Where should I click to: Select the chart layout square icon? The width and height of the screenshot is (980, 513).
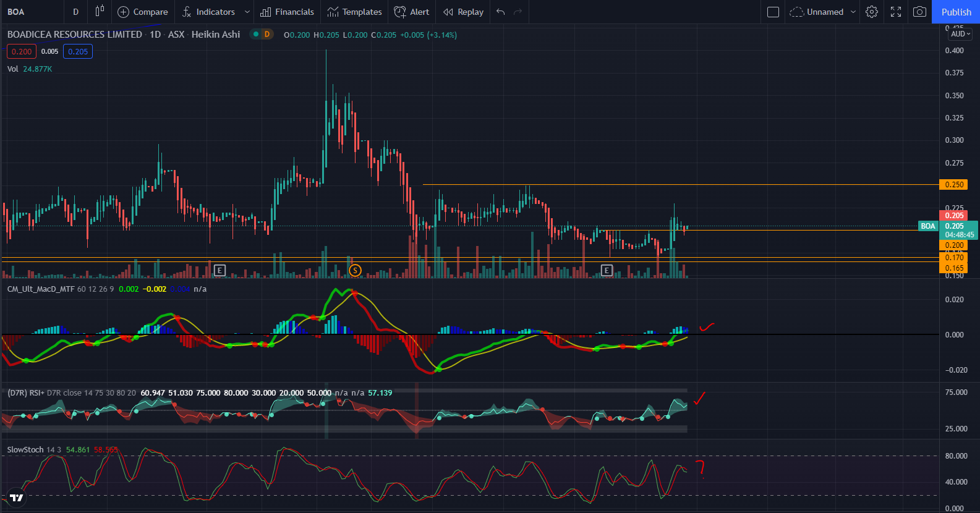click(x=773, y=12)
